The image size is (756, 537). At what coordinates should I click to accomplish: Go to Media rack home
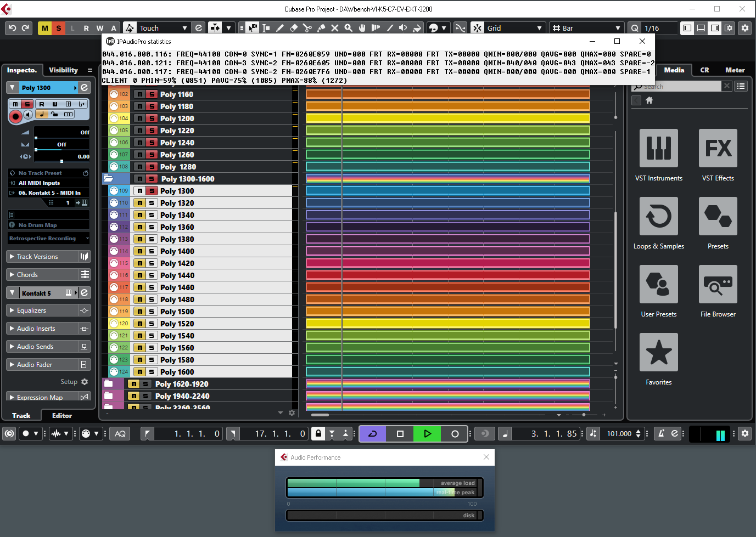(x=649, y=100)
